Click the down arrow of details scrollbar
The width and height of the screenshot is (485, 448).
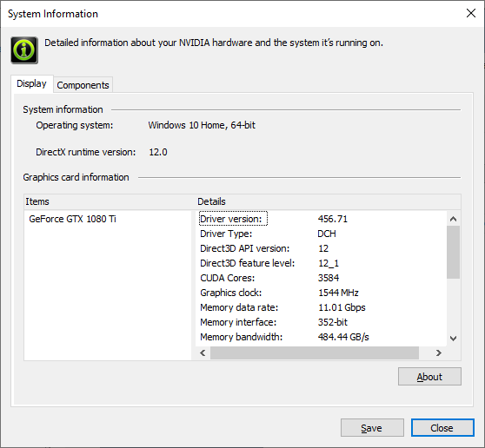pyautogui.click(x=453, y=339)
